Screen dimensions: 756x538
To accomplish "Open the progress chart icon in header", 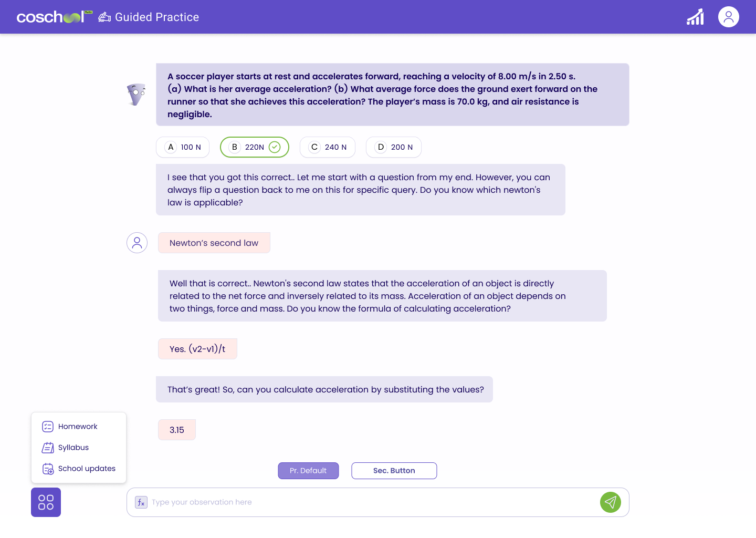I will coord(695,17).
